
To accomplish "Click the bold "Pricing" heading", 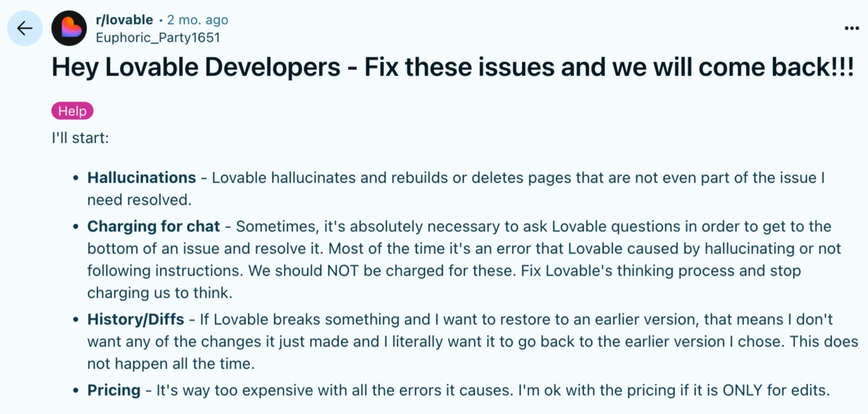I will pos(114,390).
